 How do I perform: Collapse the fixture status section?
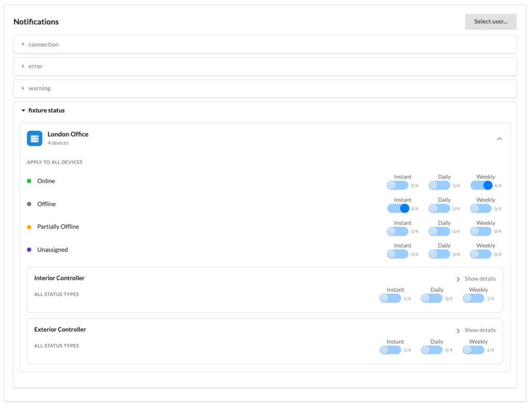pos(43,111)
